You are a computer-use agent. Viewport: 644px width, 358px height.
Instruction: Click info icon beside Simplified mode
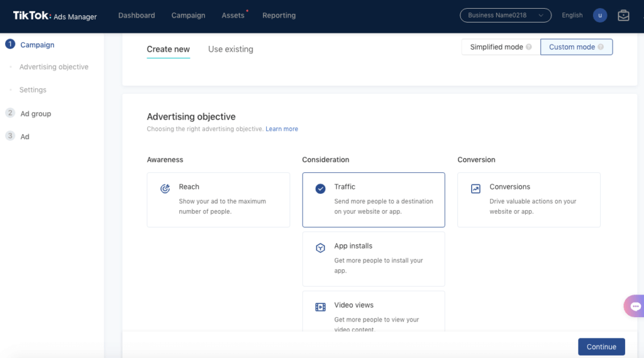point(529,47)
